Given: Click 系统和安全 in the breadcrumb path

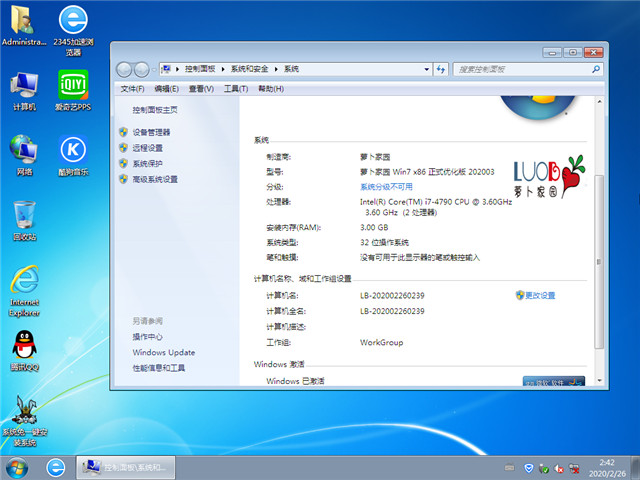Looking at the screenshot, I should pyautogui.click(x=249, y=69).
